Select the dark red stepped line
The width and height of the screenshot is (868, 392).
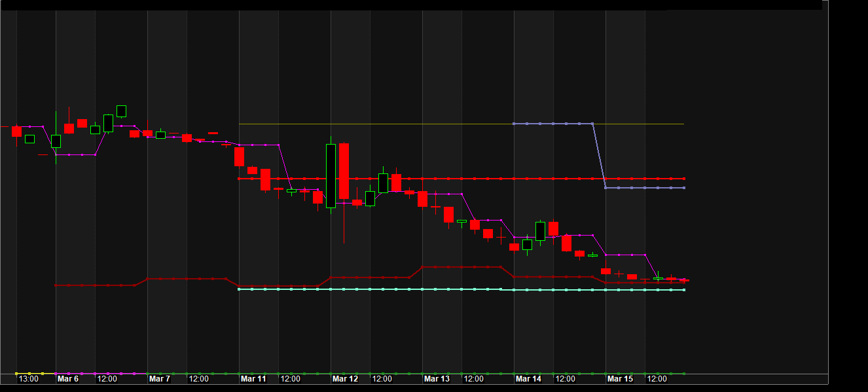[370, 277]
